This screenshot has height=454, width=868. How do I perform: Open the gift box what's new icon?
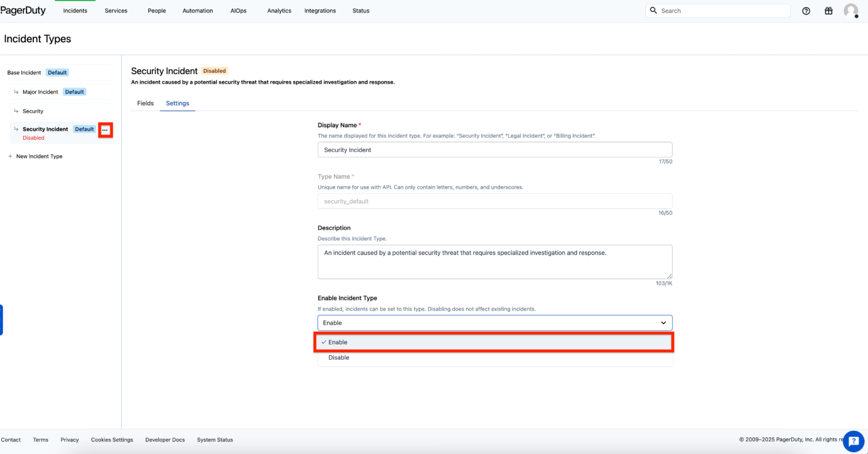coord(828,11)
